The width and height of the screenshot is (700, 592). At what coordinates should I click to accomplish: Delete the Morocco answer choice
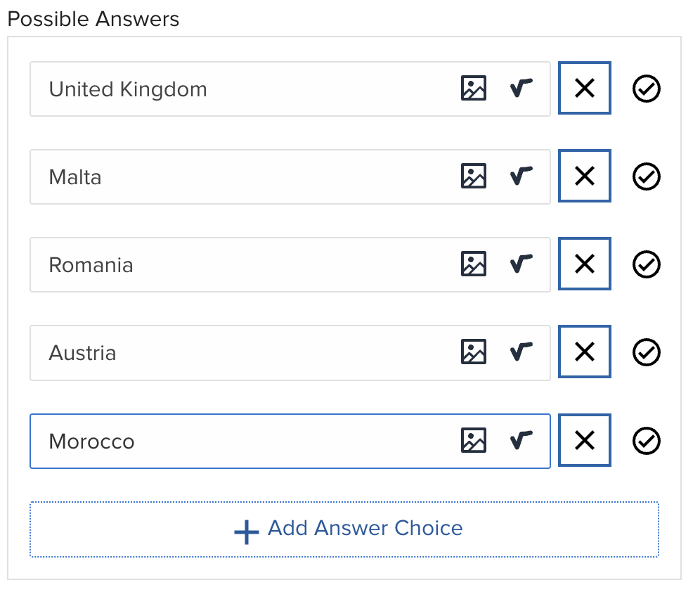point(584,440)
